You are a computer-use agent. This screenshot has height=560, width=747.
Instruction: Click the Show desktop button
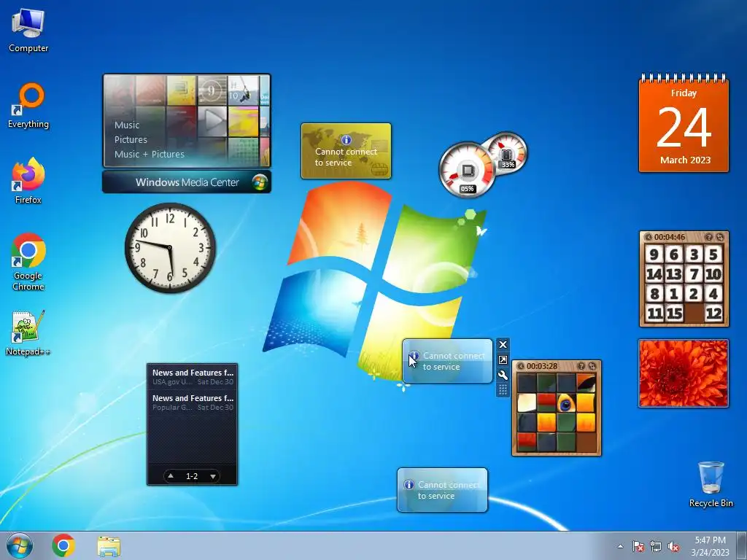(741, 545)
